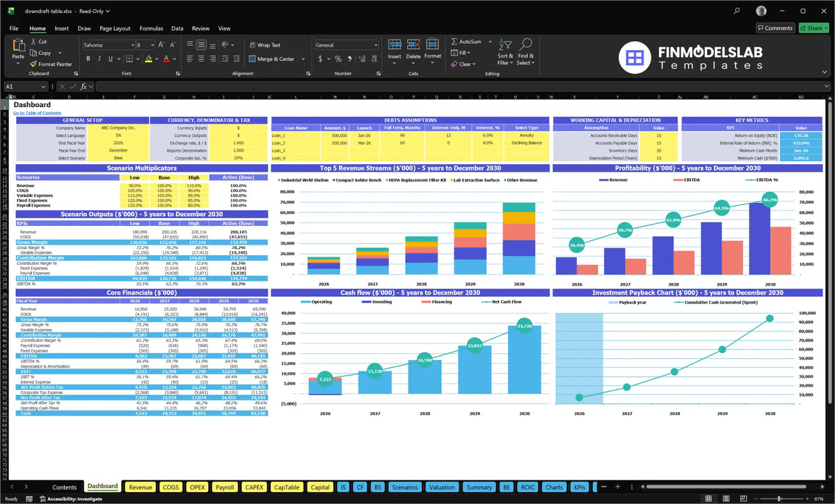The height and width of the screenshot is (504, 835).
Task: Switch to the Revenue sheet tab
Action: point(140,487)
